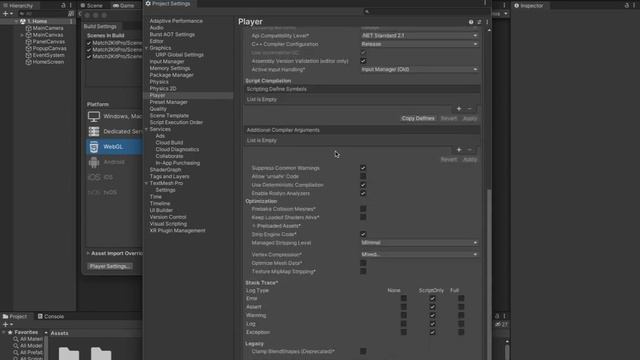Collapse the Graphics settings category arrow

point(147,48)
